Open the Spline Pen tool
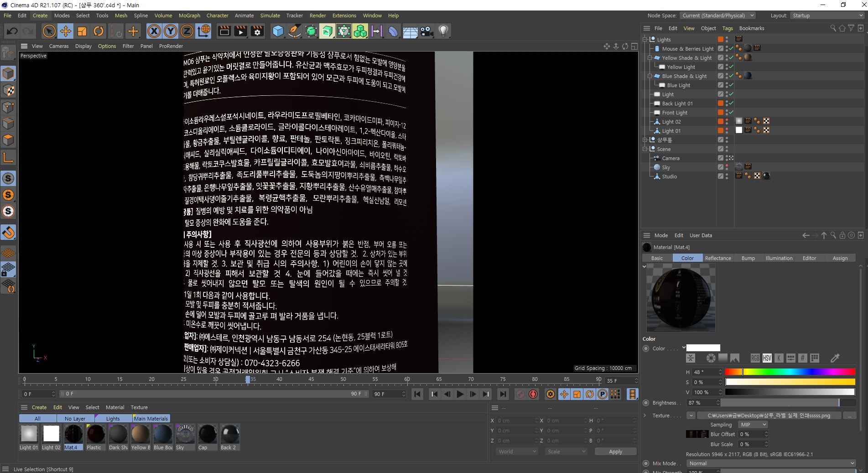The height and width of the screenshot is (473, 868). point(295,31)
